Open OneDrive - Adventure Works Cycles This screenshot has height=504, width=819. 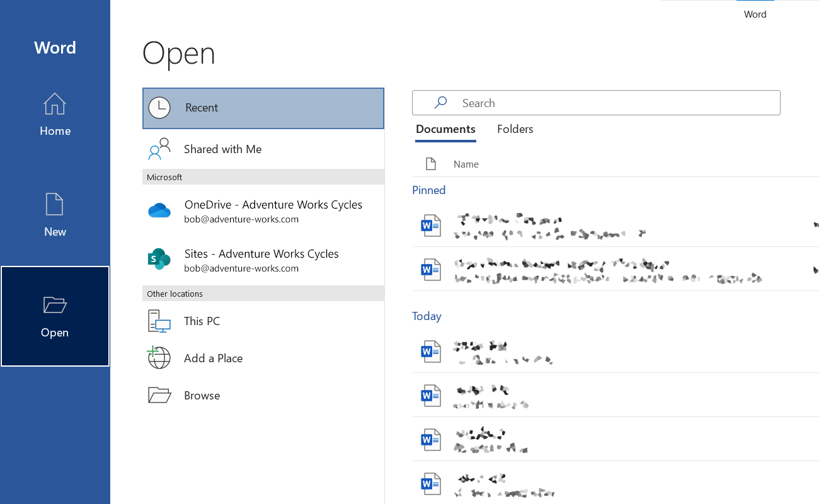click(263, 211)
